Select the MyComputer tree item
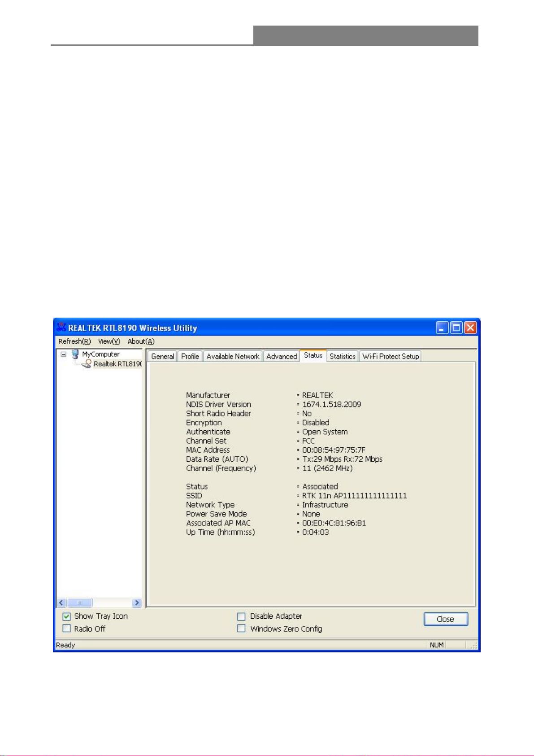The height and width of the screenshot is (756, 534). coord(100,354)
